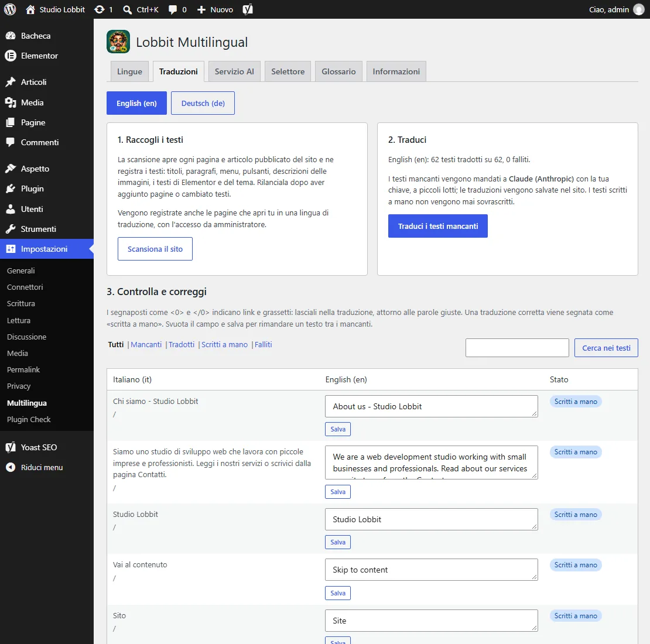Click the Lobbit Multilingual plugin logo

tap(118, 42)
